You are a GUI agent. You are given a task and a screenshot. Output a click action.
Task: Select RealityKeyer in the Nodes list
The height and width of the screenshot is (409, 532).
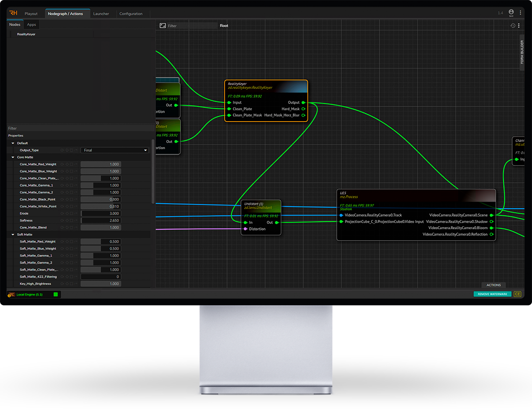26,34
